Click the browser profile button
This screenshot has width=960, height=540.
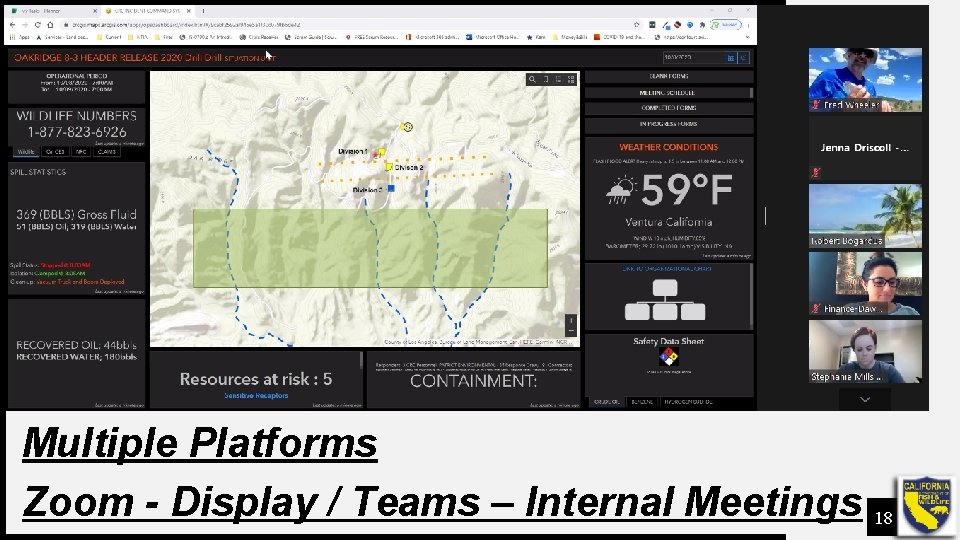[727, 25]
